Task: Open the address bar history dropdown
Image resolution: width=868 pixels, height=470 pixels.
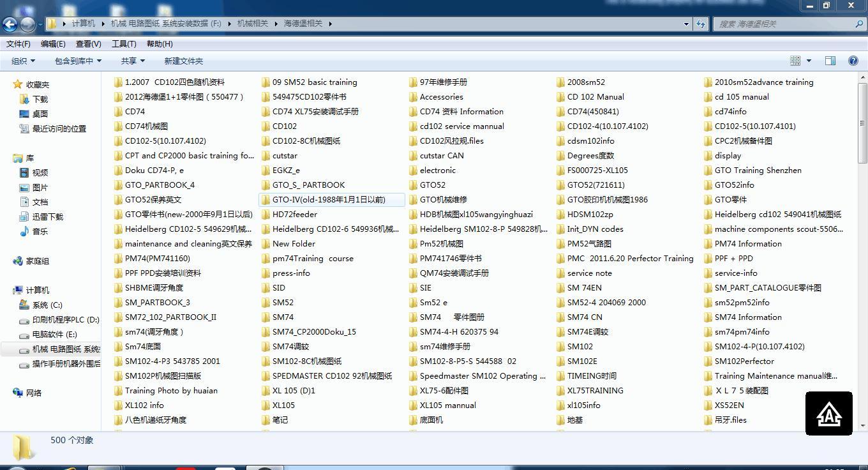Action: [686, 24]
